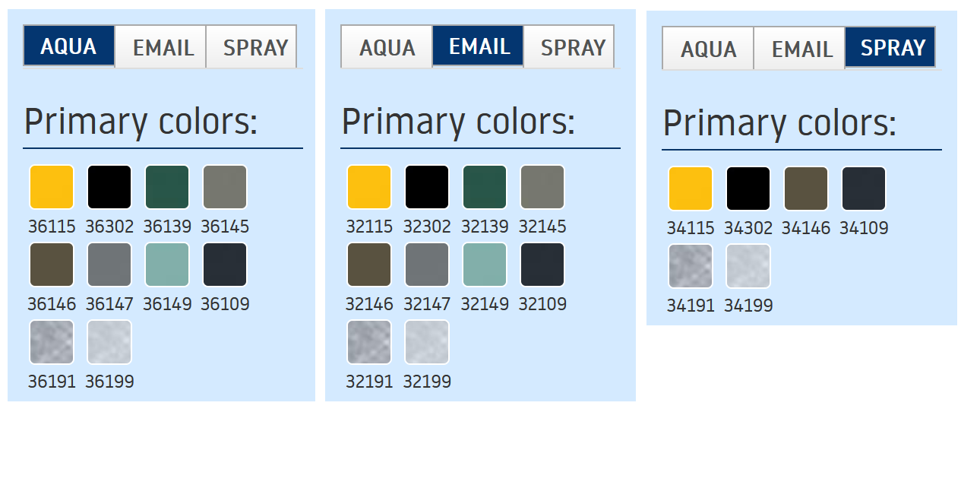Choose teal swatch 32149

485,265
